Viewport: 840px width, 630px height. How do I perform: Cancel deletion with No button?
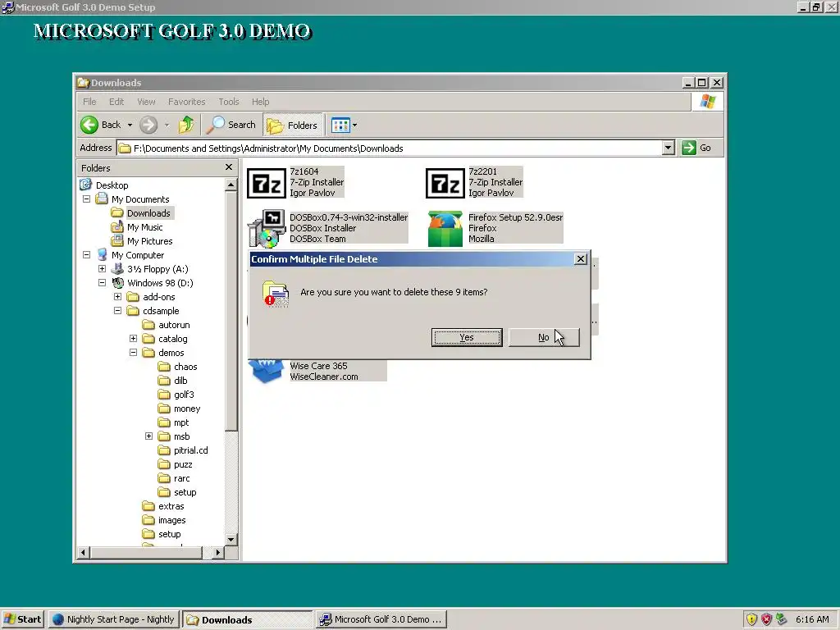[544, 337]
